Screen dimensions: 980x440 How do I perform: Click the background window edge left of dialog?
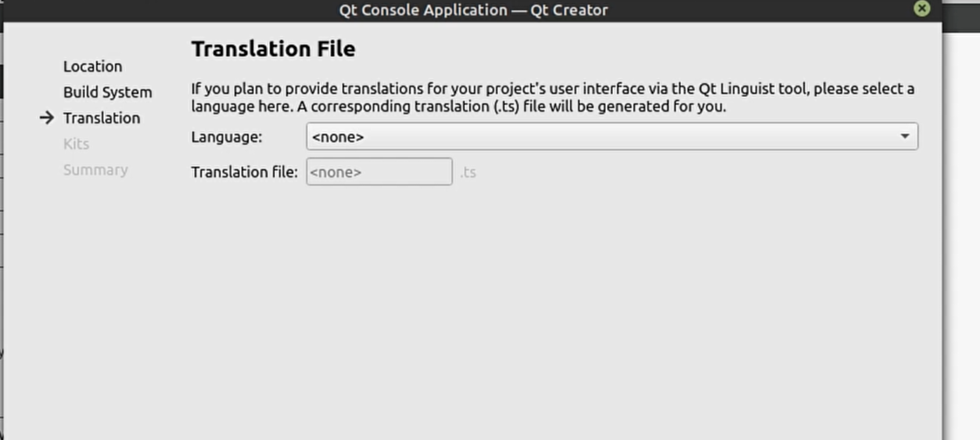(2, 235)
